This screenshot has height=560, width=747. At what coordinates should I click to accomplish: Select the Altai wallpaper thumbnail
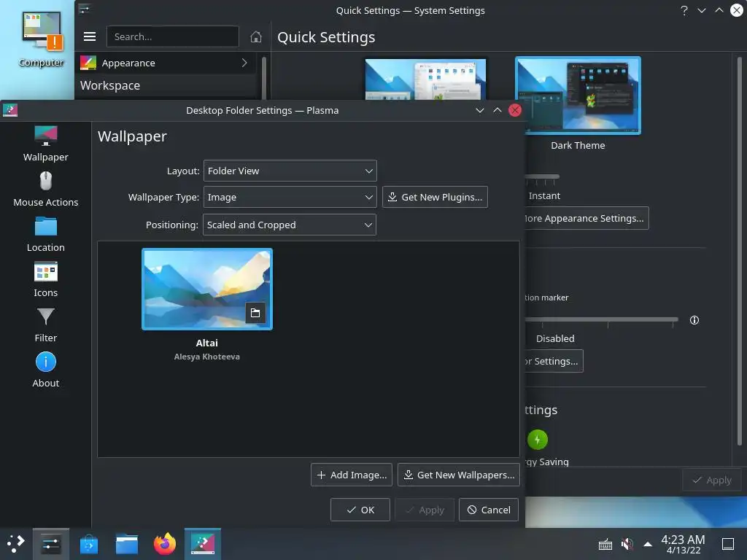207,289
